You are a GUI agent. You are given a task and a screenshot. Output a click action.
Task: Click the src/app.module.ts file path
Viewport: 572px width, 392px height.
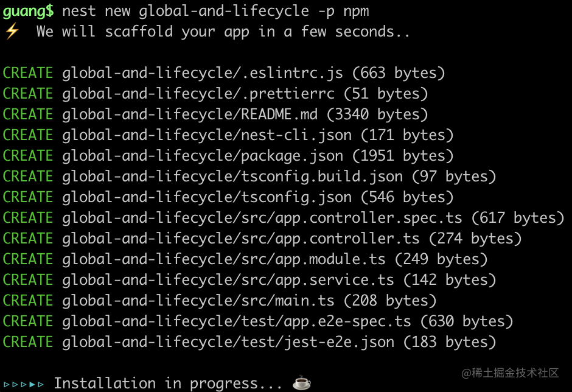pyautogui.click(x=224, y=259)
